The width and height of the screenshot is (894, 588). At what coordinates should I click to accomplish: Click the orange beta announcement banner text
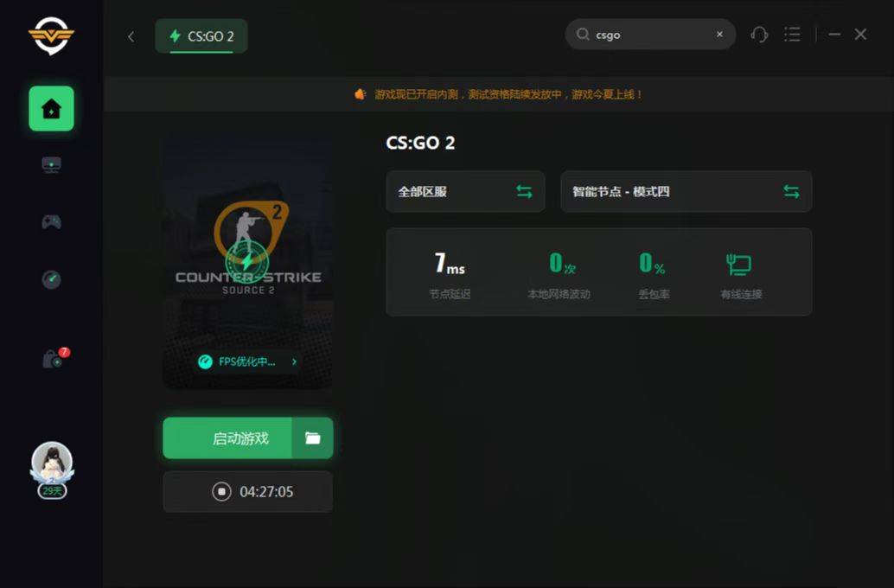(508, 94)
